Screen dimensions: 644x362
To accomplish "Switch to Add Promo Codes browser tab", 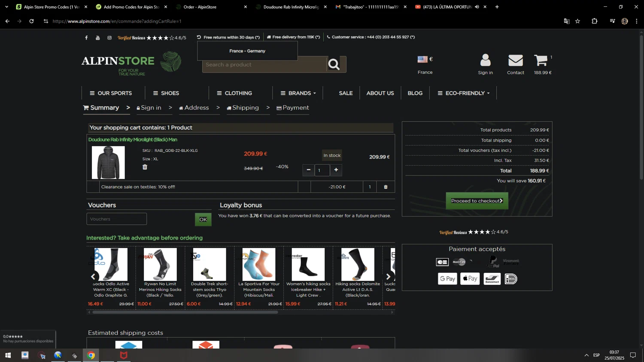I will (x=132, y=7).
